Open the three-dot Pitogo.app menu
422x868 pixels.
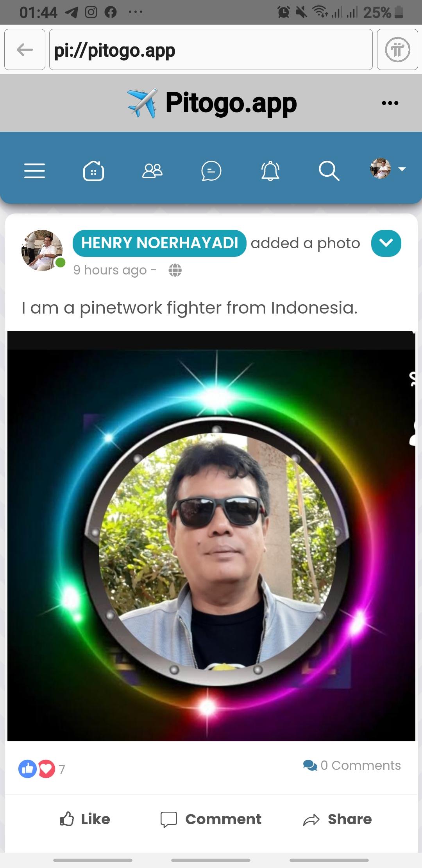tap(390, 103)
